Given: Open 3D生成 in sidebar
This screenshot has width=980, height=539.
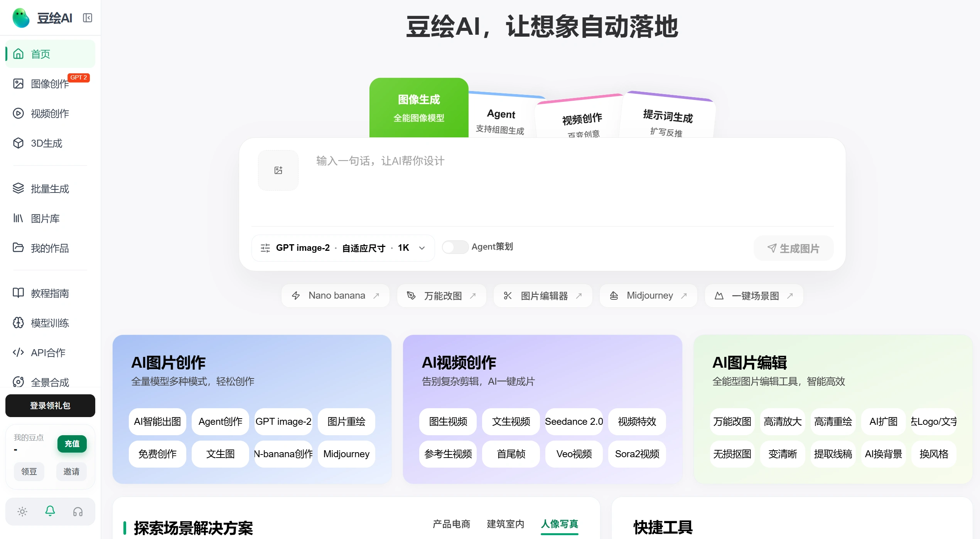Looking at the screenshot, I should pyautogui.click(x=50, y=143).
